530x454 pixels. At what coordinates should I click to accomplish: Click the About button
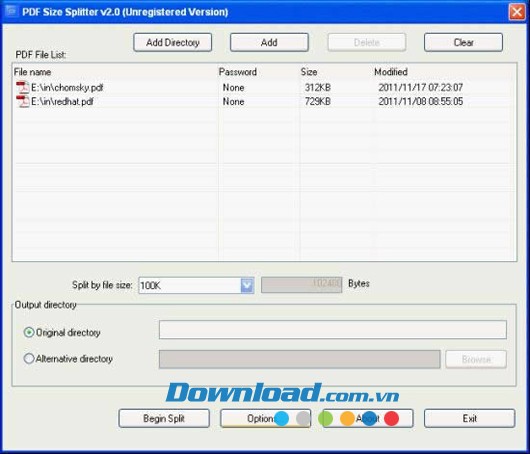(x=368, y=419)
